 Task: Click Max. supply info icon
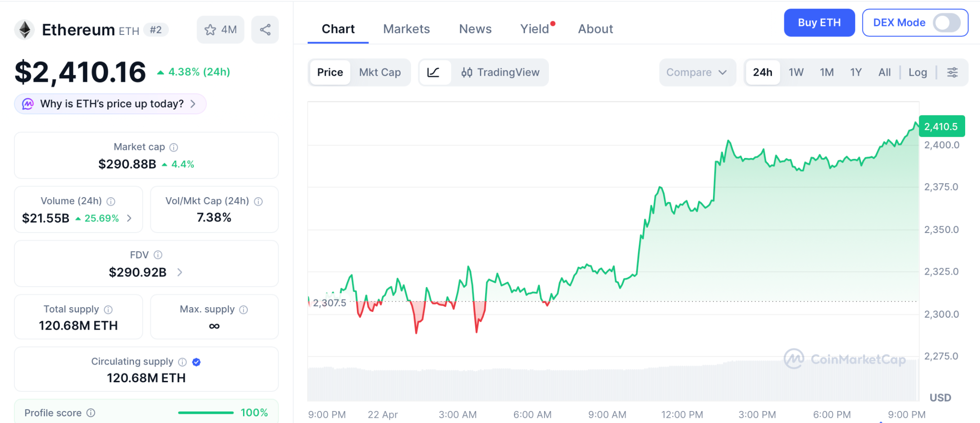click(244, 310)
